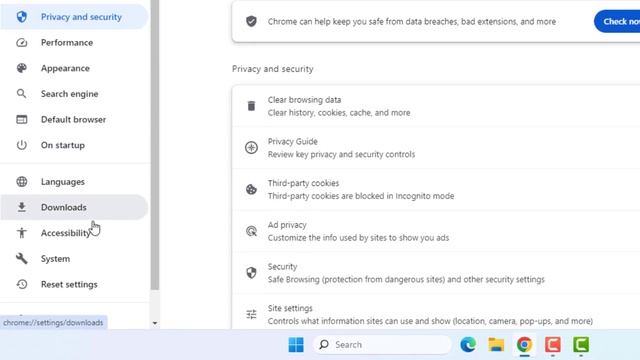Click the Privacy and security shield icon
Screen dimensions: 640x360
(22, 17)
